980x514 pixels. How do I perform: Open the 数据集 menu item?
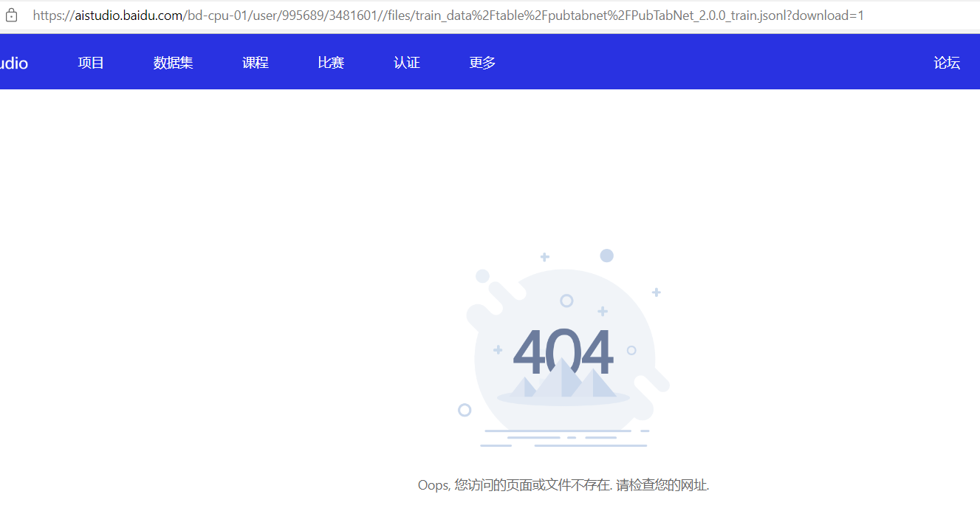pyautogui.click(x=173, y=62)
